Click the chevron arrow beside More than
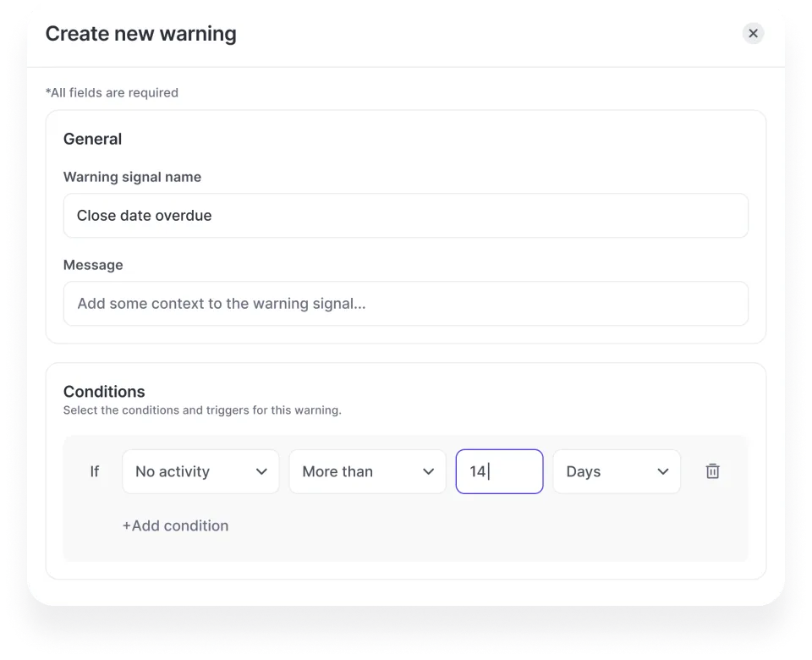 tap(428, 471)
